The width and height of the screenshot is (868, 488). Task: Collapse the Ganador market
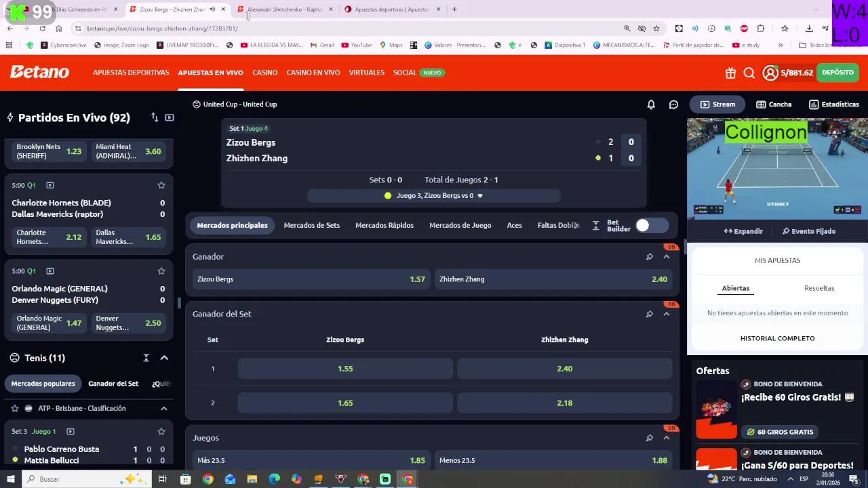click(667, 257)
